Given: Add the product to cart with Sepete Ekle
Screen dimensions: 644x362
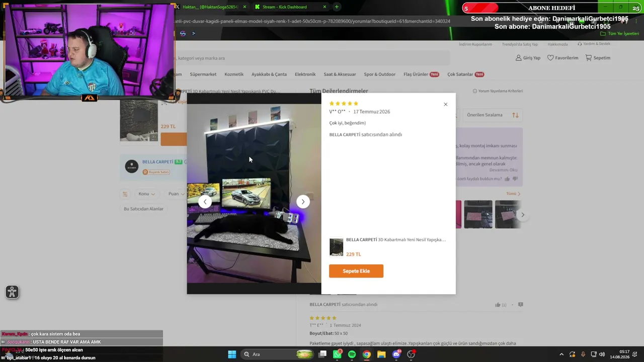Looking at the screenshot, I should click(356, 271).
